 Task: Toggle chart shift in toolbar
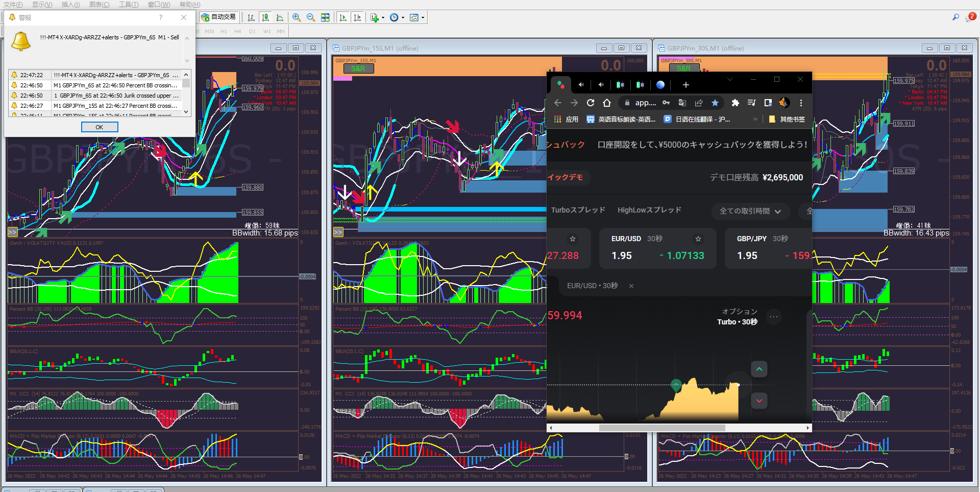(357, 17)
